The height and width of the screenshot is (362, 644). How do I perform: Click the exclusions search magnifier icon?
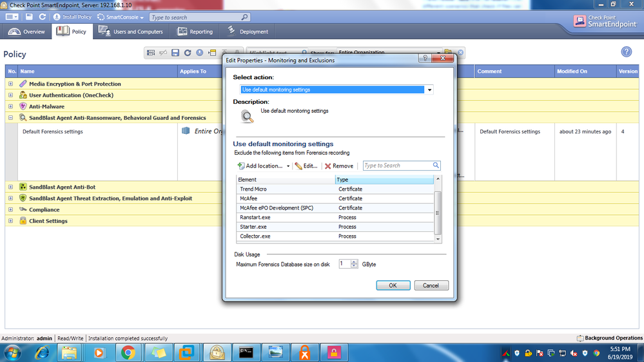436,165
